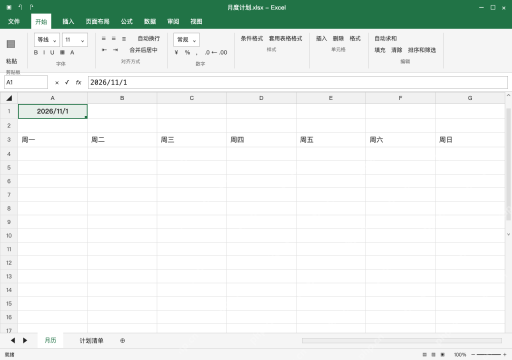Open the 等线 font name dropdown
Screen dimensions: 512x360
point(47,40)
